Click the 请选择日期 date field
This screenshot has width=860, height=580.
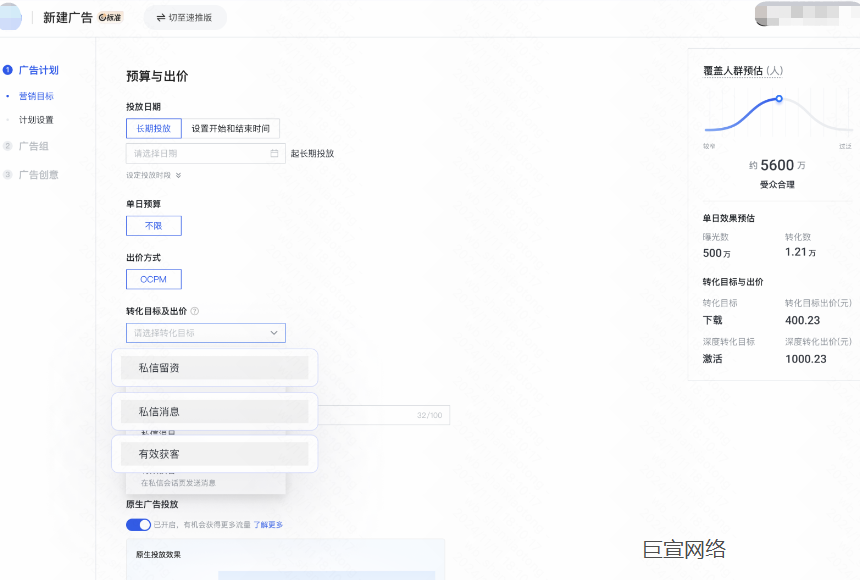tap(206, 153)
